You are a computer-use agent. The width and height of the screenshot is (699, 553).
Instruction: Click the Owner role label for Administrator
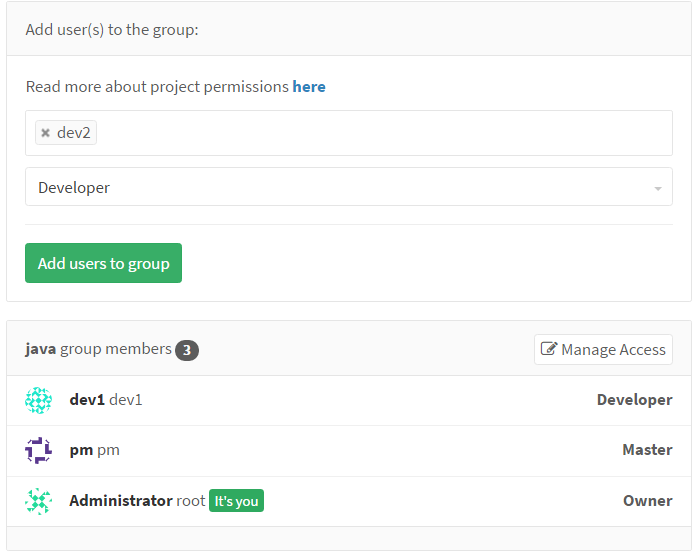(647, 501)
